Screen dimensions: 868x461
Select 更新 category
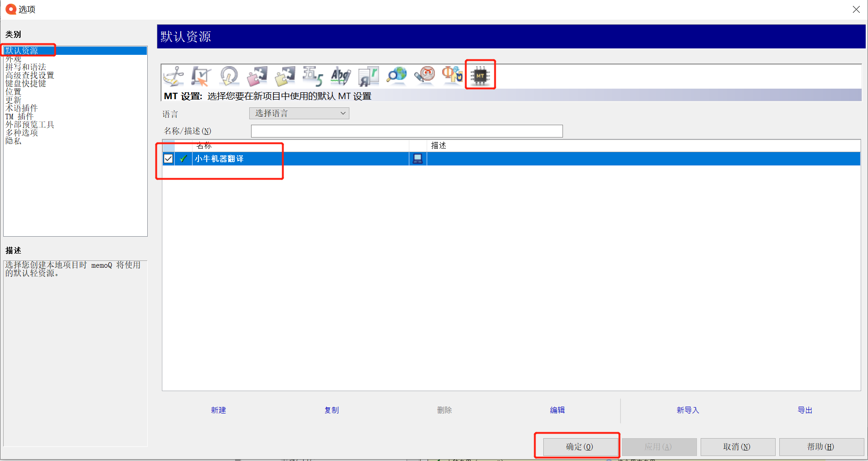(x=13, y=100)
